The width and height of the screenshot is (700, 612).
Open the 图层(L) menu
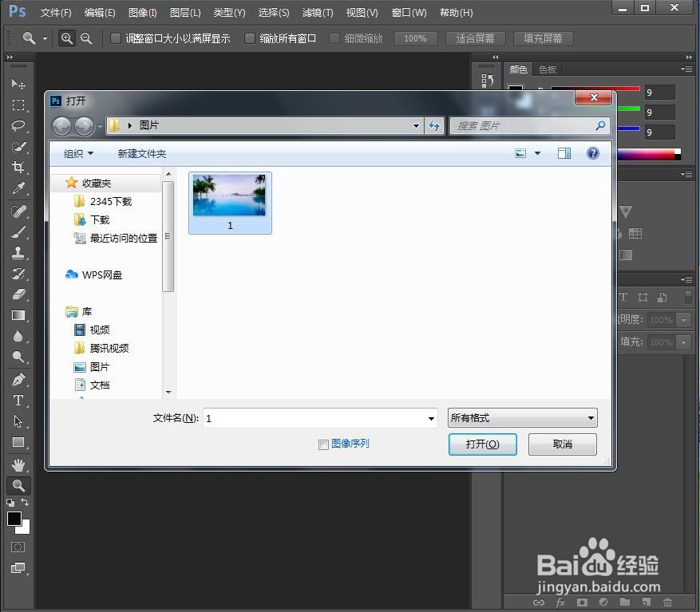tap(185, 13)
